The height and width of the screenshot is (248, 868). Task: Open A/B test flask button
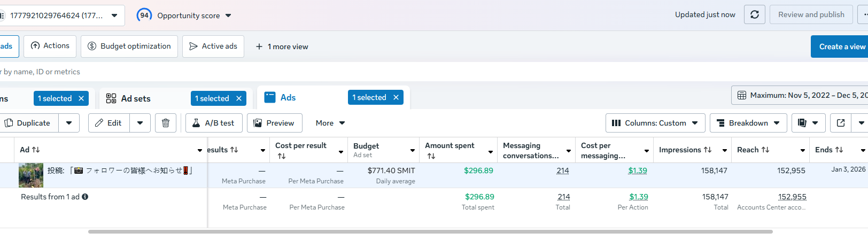214,123
